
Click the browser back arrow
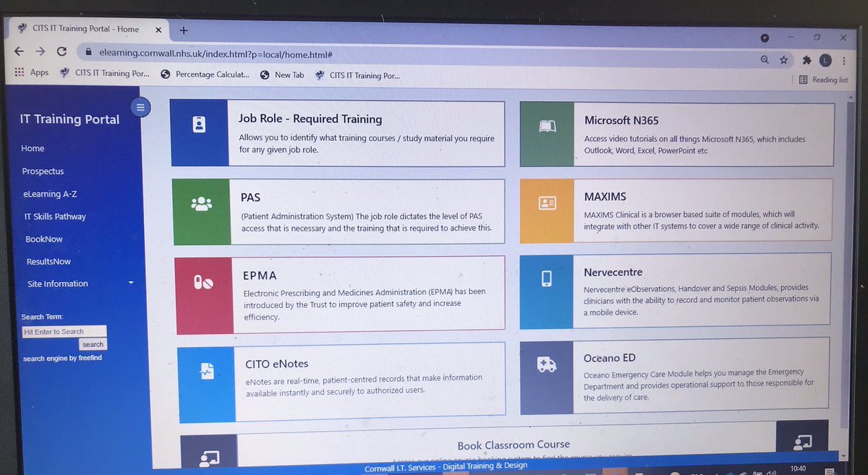click(x=20, y=51)
